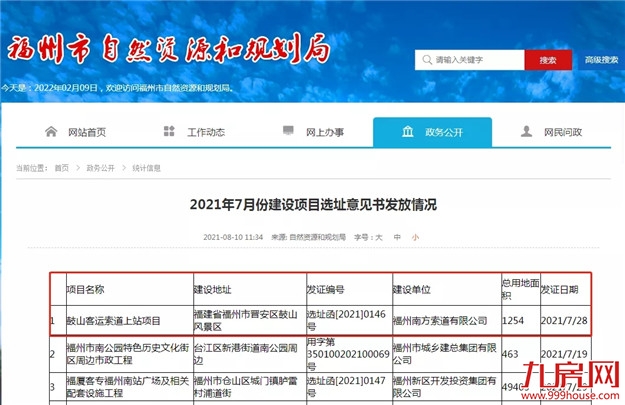
Task: Click area value 1254
Action: coord(513,320)
